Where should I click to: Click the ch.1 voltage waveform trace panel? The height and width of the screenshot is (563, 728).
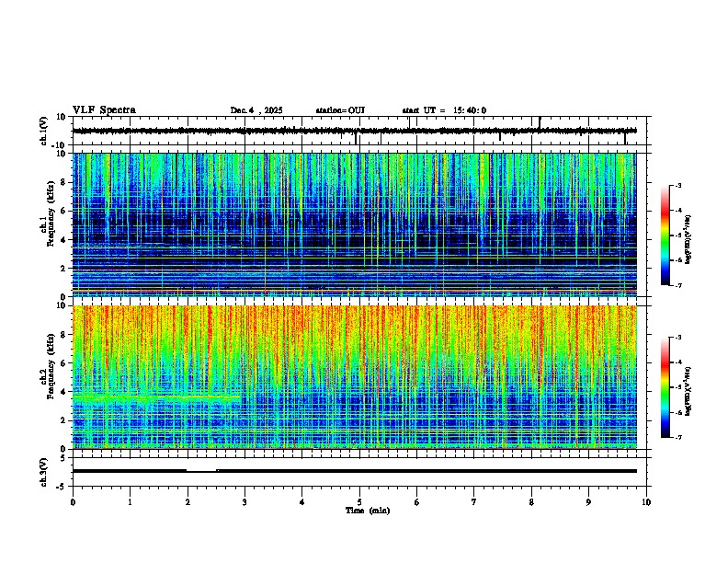359,131
